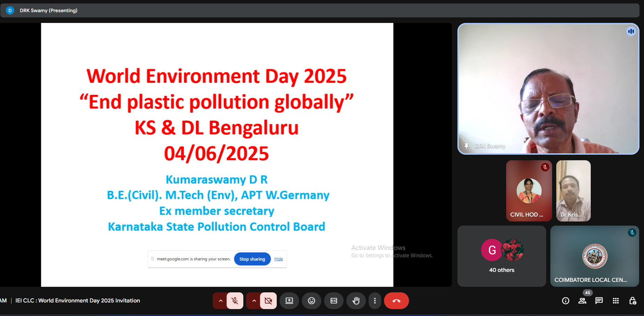
Task: Click drag handle on sharing notification bar
Action: [152, 259]
